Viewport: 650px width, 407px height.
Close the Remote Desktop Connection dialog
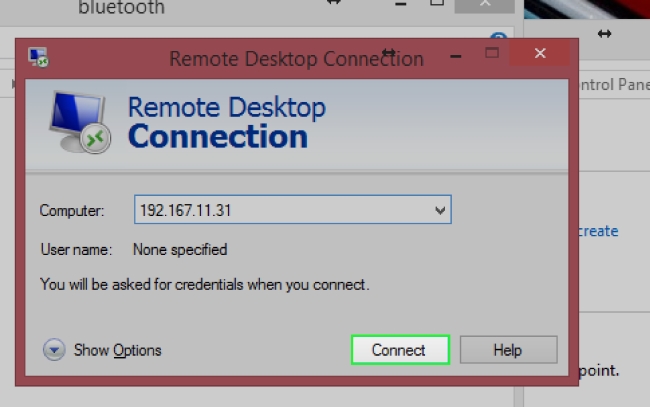[x=540, y=53]
